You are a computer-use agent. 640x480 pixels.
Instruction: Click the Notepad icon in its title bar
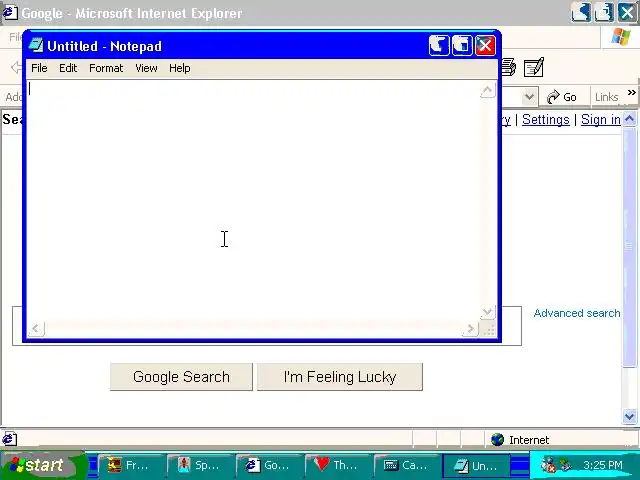point(36,45)
